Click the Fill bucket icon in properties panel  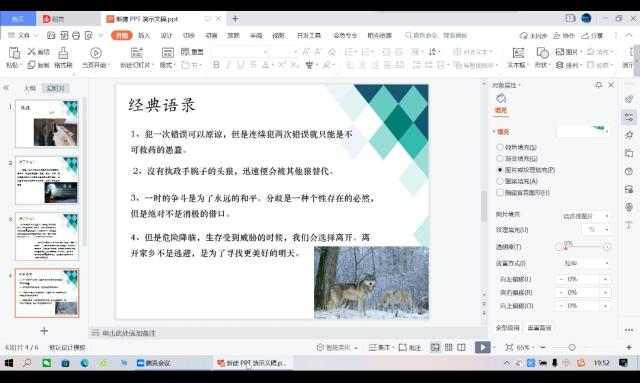point(501,98)
